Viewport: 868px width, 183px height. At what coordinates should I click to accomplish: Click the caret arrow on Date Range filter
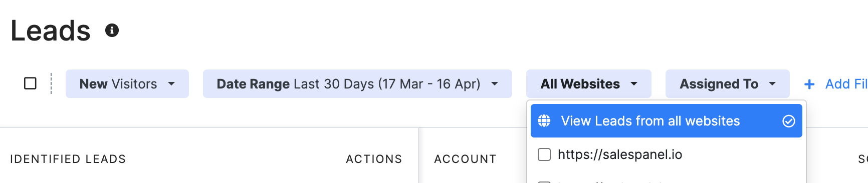coord(495,84)
